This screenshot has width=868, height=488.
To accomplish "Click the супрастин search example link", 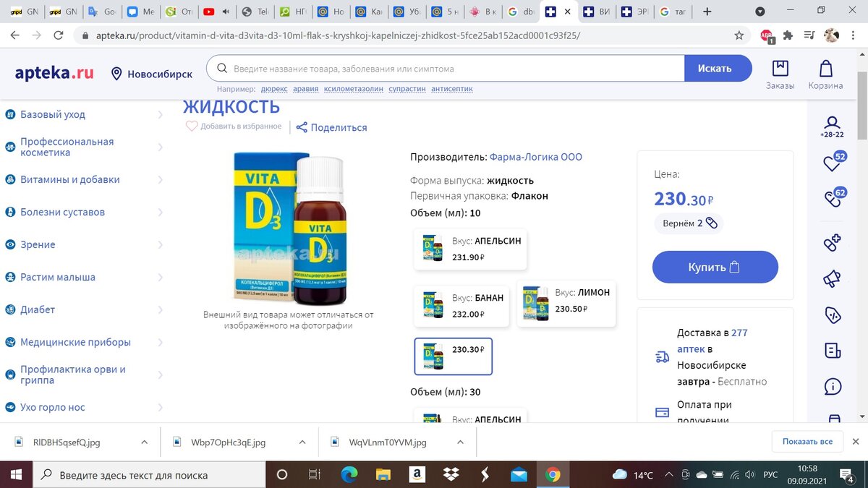I will [407, 89].
